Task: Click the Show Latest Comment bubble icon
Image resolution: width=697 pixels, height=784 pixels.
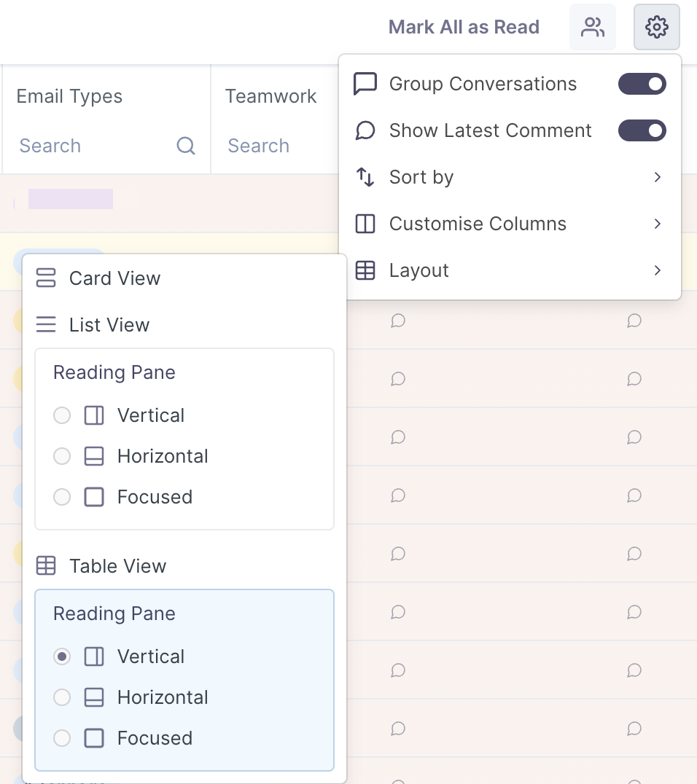Action: tap(365, 130)
